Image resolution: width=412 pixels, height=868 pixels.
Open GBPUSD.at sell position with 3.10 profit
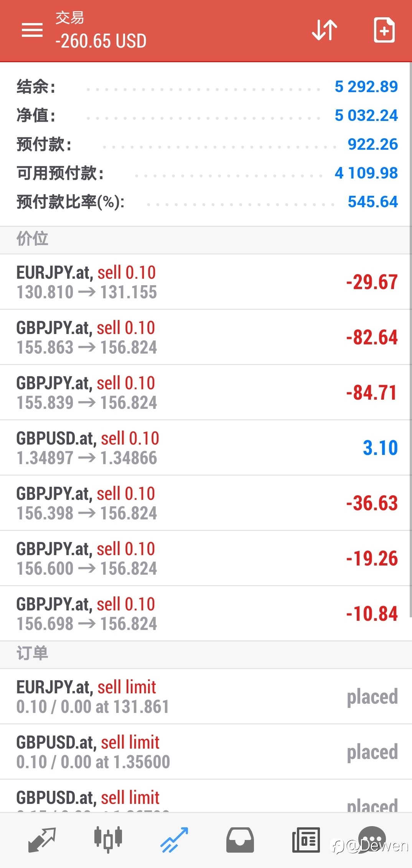206,448
